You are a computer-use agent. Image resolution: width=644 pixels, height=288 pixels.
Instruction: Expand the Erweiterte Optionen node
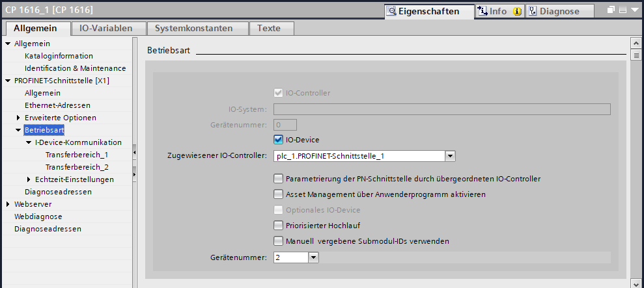[x=18, y=118]
